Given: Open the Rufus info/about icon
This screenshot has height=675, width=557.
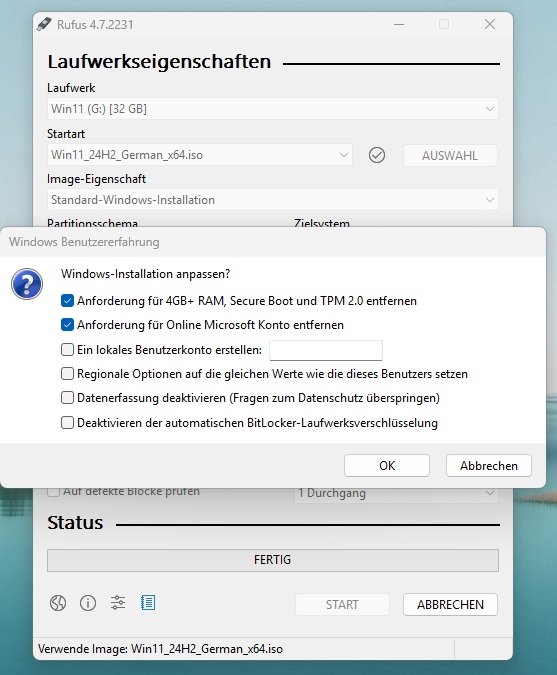Looking at the screenshot, I should (88, 603).
